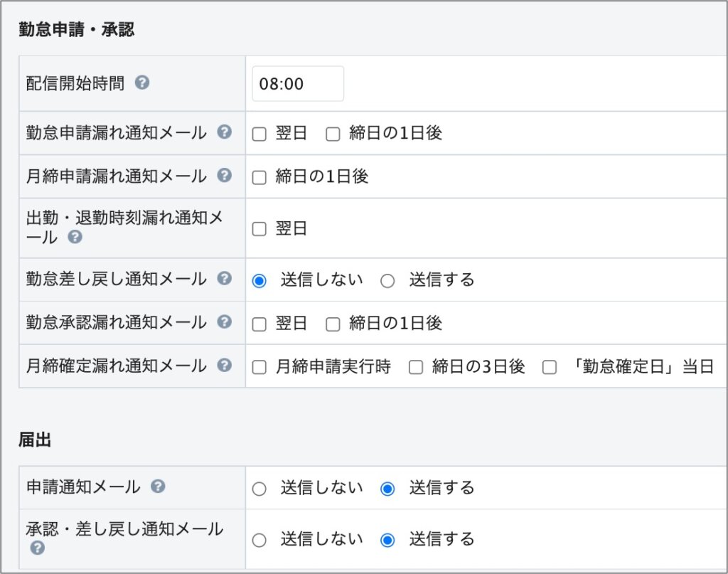Open help icon for 勤怠申請漏れ通知メール
Image resolution: width=728 pixels, height=574 pixels.
coord(224,132)
